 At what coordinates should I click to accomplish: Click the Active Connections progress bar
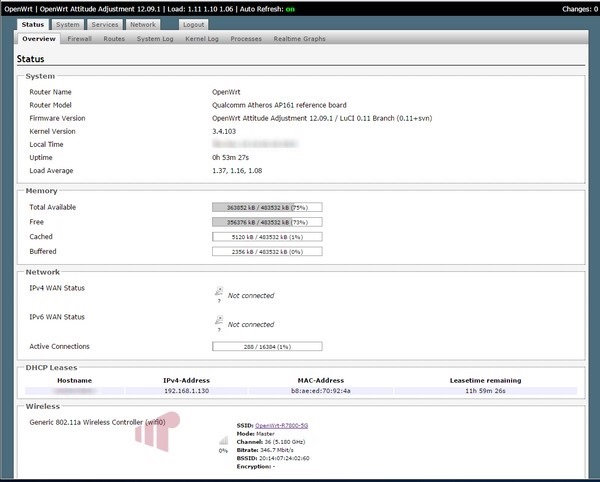pos(267,347)
